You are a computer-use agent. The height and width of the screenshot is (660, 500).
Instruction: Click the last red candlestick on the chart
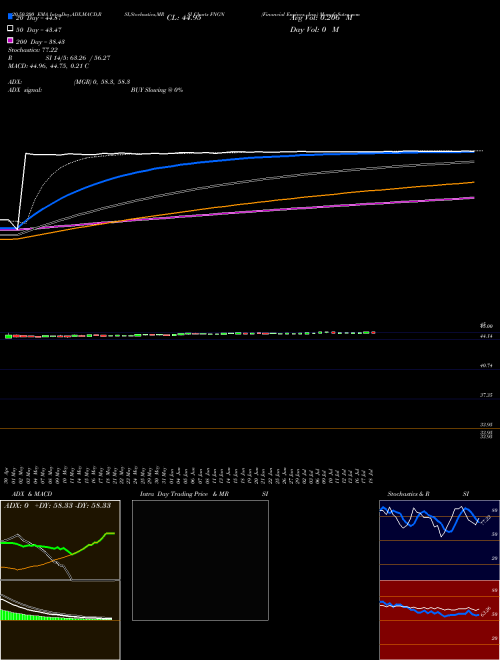tap(373, 333)
